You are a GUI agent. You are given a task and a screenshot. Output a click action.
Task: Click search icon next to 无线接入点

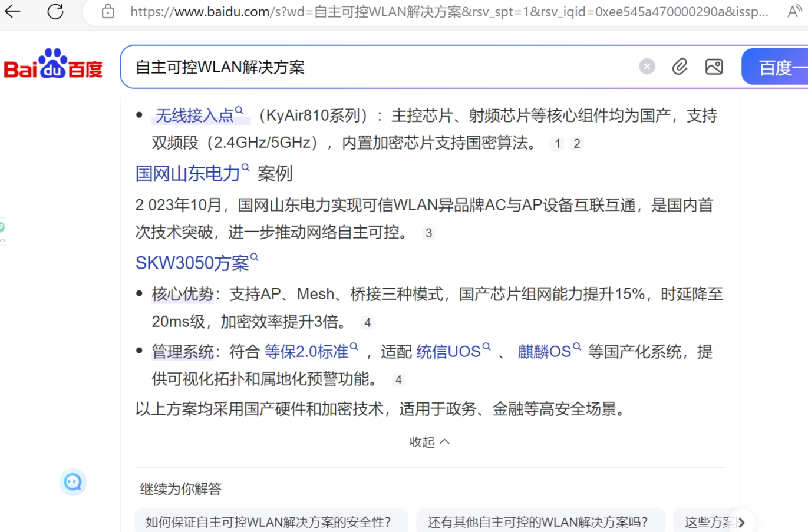pyautogui.click(x=239, y=110)
